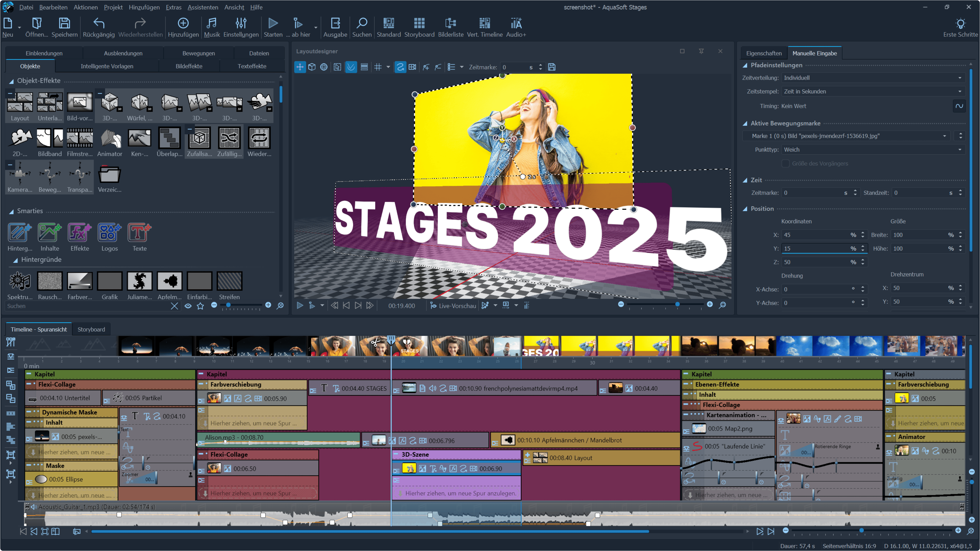This screenshot has width=980, height=551.
Task: Collapse the Objekt-Effekte section
Action: tap(11, 81)
